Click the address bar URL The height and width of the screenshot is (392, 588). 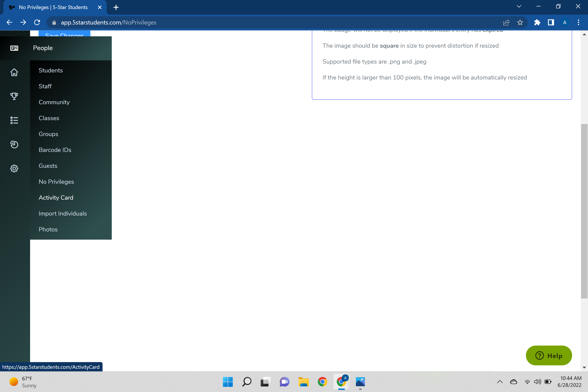coord(109,23)
